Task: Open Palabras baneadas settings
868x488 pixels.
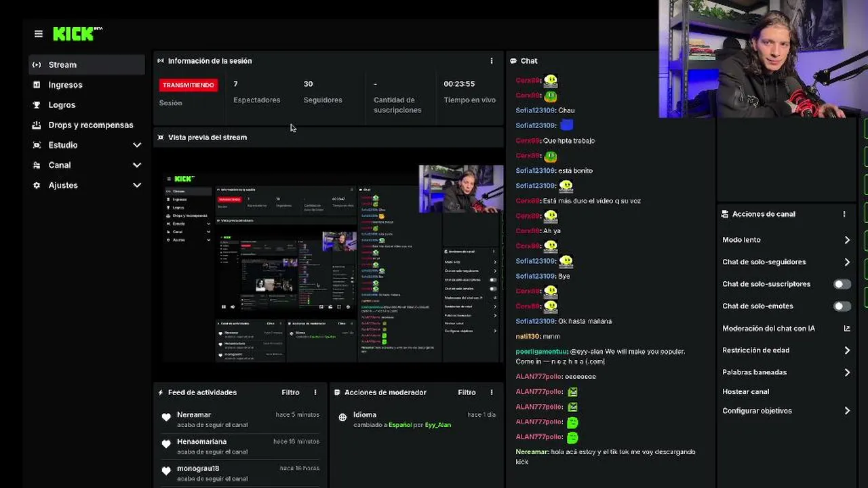Action: pyautogui.click(x=786, y=373)
